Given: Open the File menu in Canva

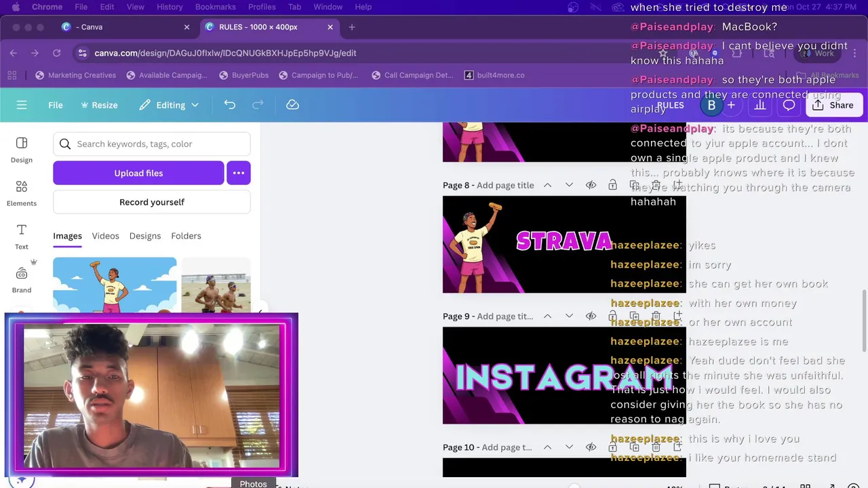Looking at the screenshot, I should pyautogui.click(x=56, y=105).
